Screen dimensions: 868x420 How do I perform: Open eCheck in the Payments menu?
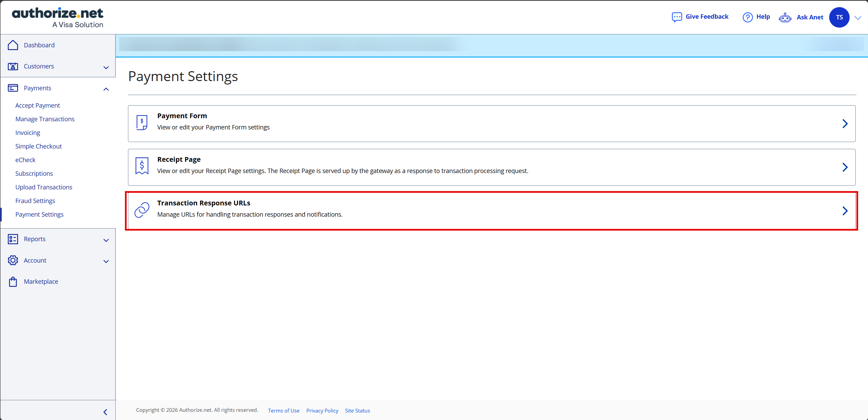click(x=25, y=160)
